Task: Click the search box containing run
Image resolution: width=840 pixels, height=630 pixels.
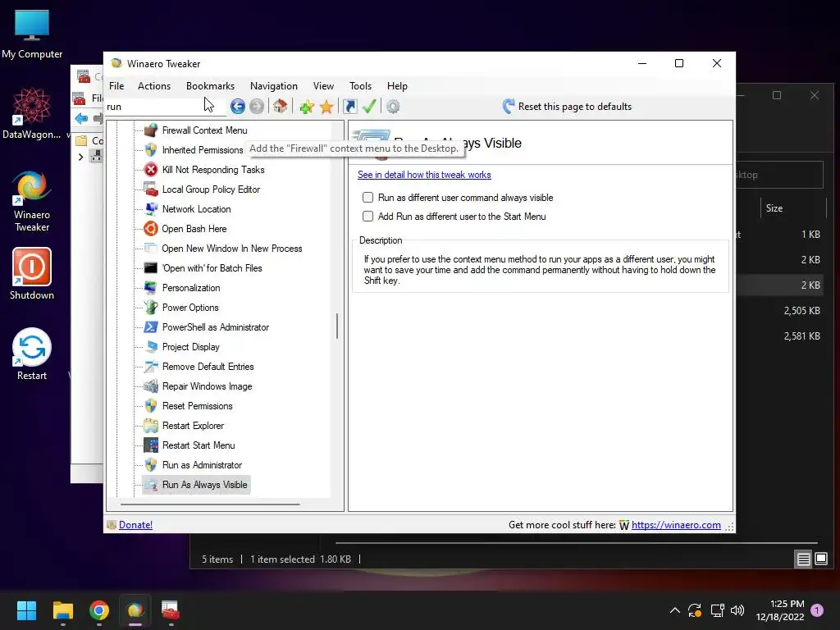Action: pos(164,107)
